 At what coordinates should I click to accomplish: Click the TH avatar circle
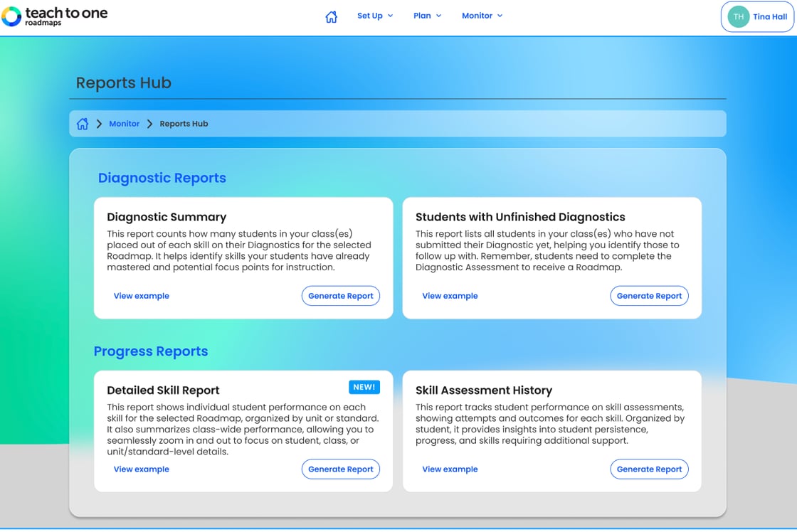tap(738, 17)
